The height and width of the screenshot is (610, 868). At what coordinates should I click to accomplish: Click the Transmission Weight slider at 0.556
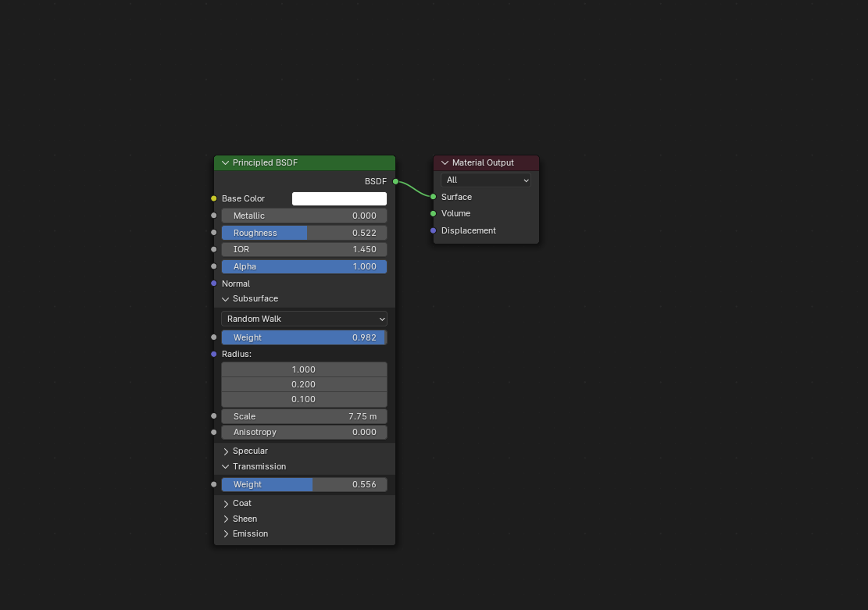pos(304,484)
